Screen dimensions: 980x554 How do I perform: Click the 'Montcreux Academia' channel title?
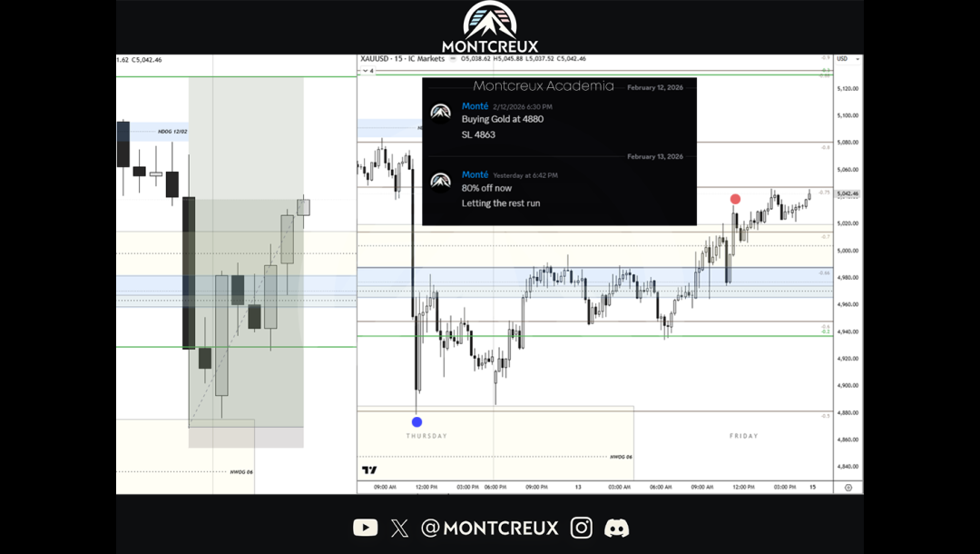544,86
